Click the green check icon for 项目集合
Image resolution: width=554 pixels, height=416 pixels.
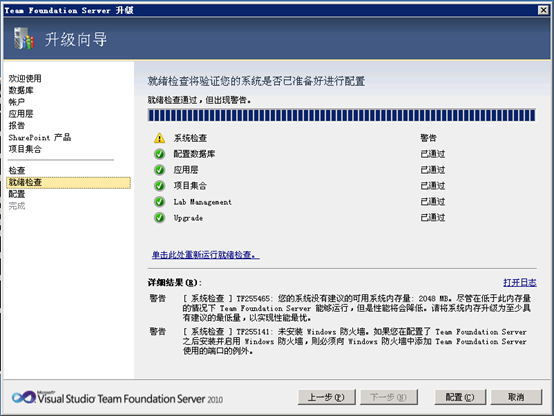click(x=159, y=186)
